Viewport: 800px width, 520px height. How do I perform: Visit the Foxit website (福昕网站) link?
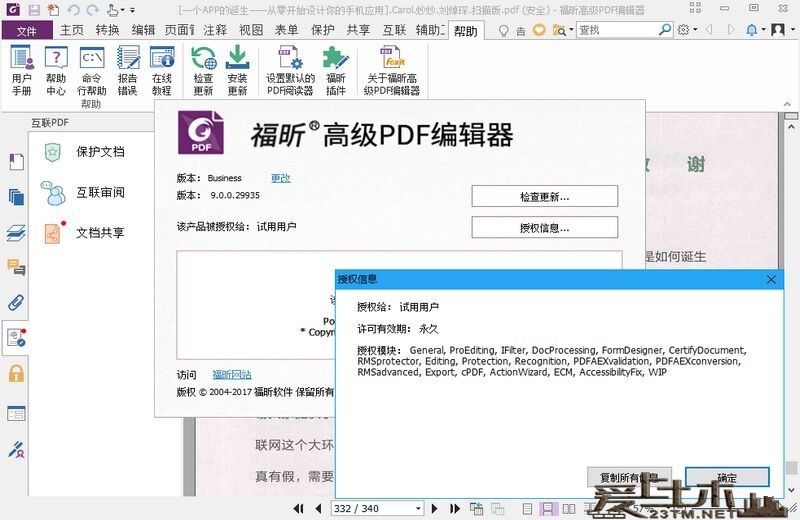[x=232, y=375]
